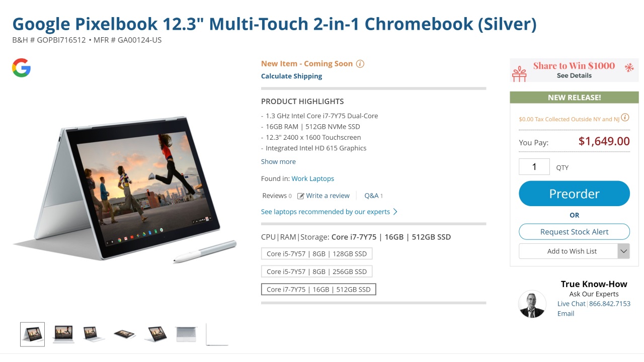Click the pencil icon next to Write a review

tap(301, 196)
